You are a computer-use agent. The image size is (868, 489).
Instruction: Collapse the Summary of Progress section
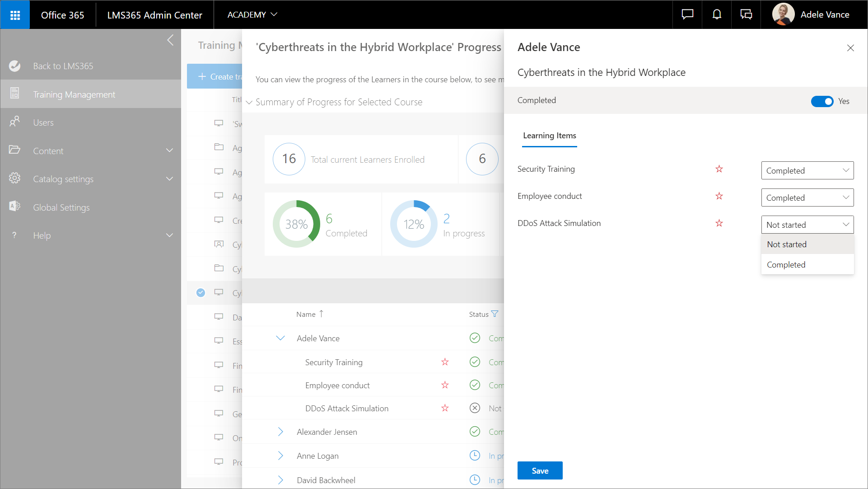249,102
